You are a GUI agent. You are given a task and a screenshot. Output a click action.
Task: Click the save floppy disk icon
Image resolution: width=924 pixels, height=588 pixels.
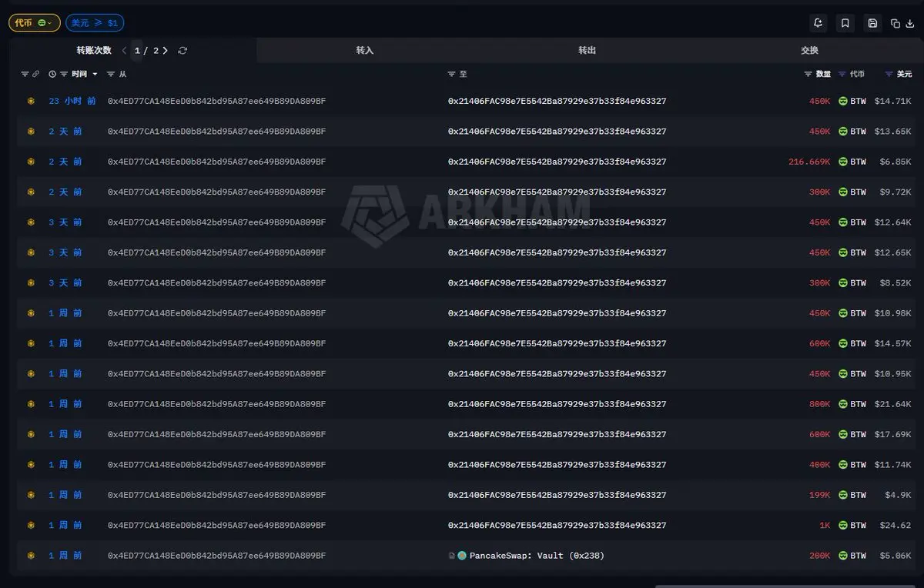872,23
